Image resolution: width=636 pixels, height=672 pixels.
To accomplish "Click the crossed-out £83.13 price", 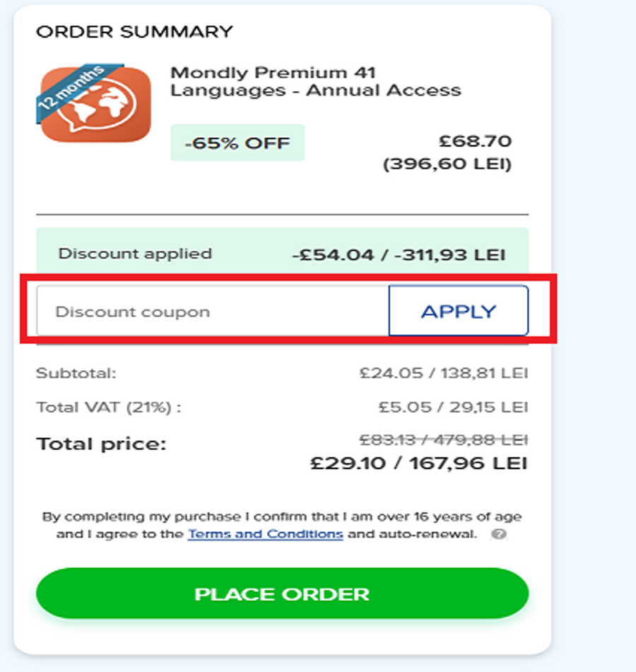I will [387, 440].
